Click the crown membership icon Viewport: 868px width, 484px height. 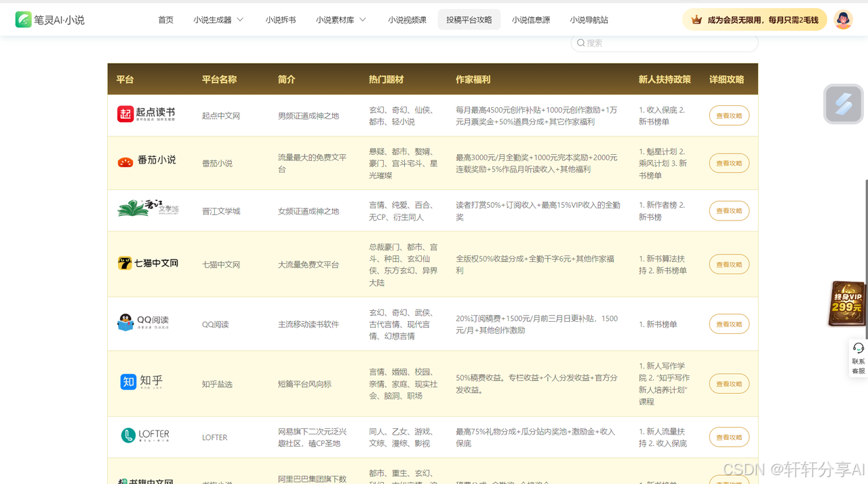tap(696, 20)
